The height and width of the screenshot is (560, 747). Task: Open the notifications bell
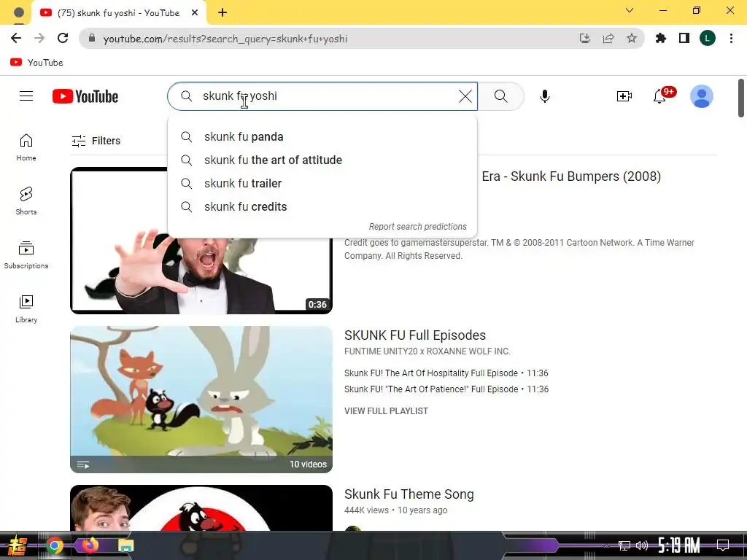pos(659,96)
